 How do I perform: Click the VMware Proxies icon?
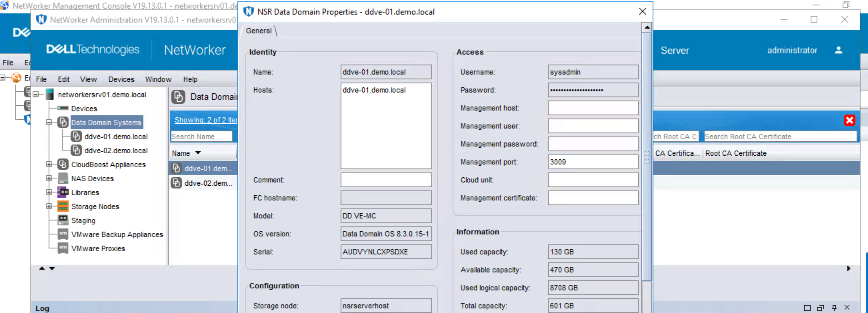(x=63, y=248)
